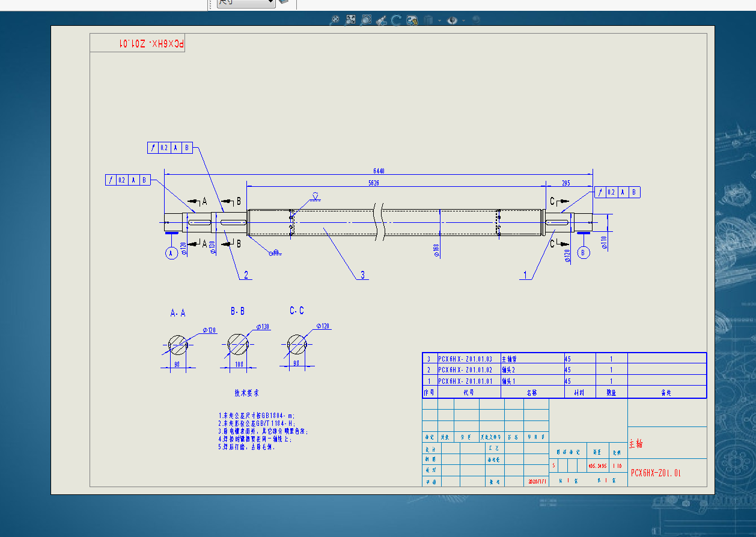Select note line 5 at the bottom
Viewport: 756px width, 537px height.
(246, 447)
